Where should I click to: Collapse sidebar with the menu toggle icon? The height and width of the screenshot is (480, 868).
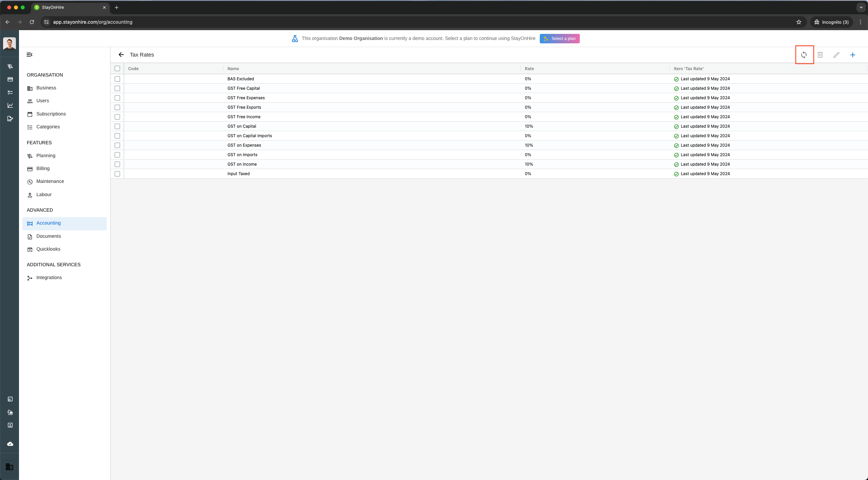pyautogui.click(x=29, y=55)
